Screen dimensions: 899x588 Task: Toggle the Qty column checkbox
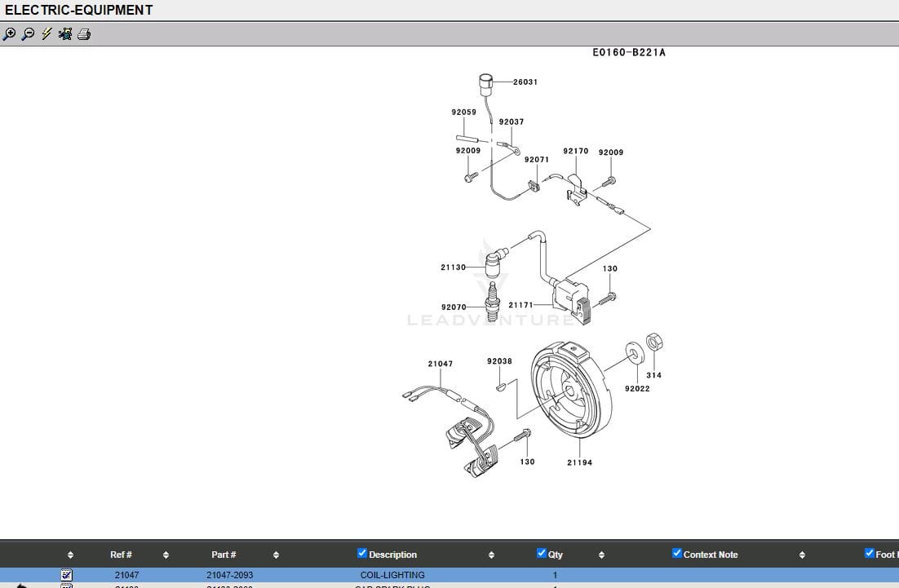tap(542, 554)
